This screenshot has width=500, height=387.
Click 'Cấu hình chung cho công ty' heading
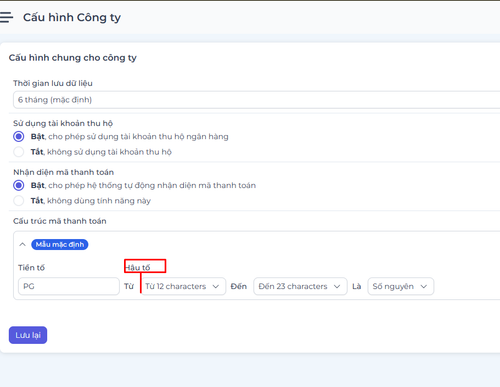pyautogui.click(x=73, y=58)
